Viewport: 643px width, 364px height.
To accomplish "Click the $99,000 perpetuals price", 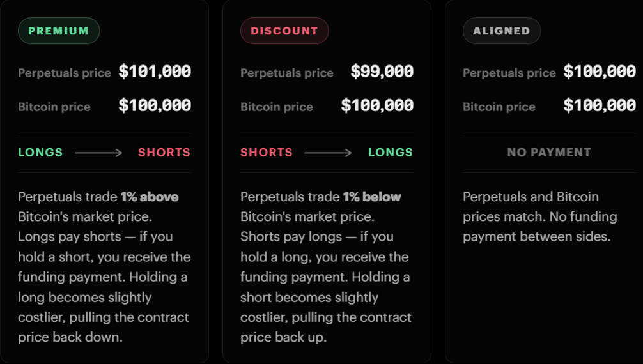I will [x=382, y=72].
